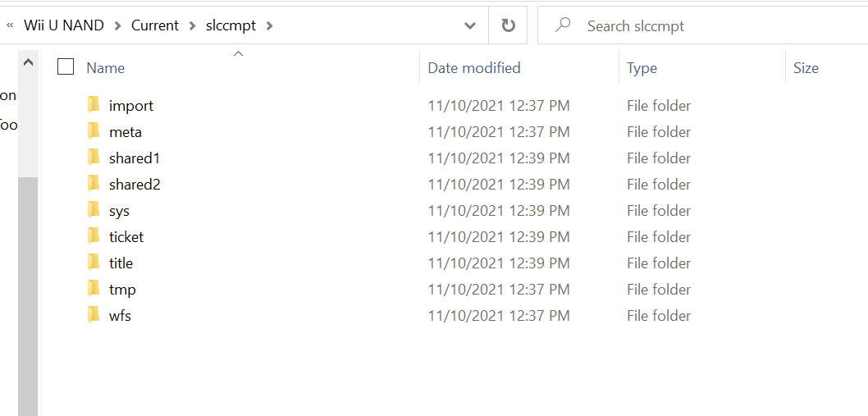This screenshot has height=416, width=868.
Task: Click the shared2 folder icon
Action: [x=94, y=183]
